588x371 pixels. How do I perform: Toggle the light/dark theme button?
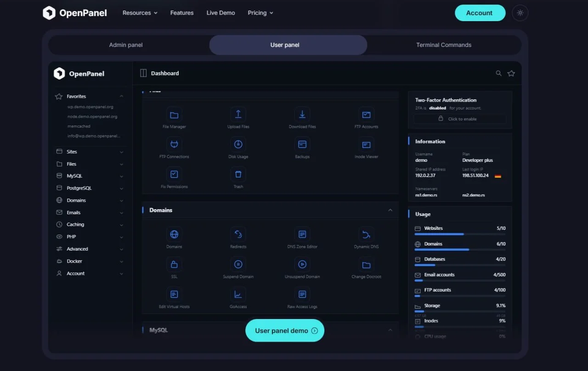(x=520, y=13)
